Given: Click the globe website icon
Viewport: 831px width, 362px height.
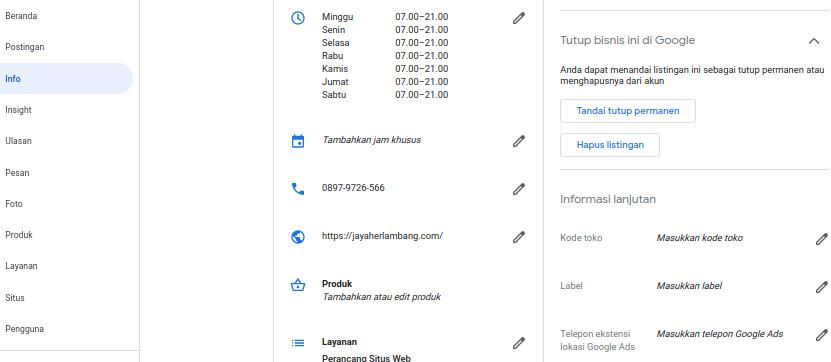Looking at the screenshot, I should coord(298,237).
